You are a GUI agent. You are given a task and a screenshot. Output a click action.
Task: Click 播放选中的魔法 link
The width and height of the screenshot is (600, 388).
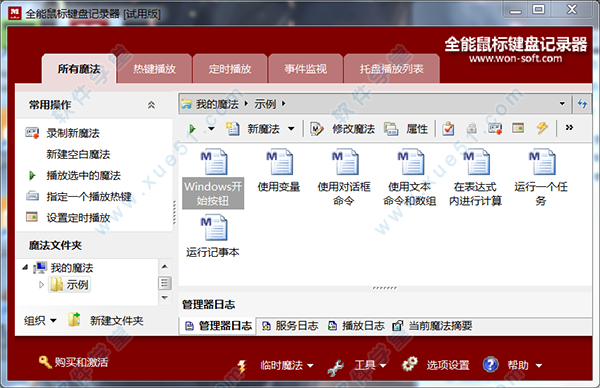pyautogui.click(x=83, y=175)
